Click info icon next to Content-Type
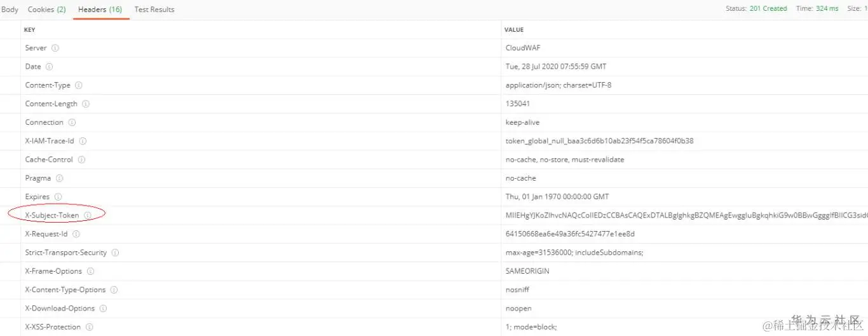 (79, 85)
